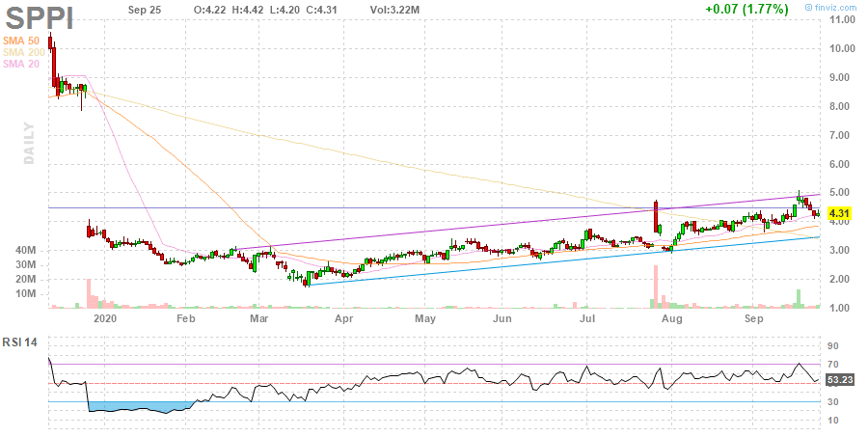The height and width of the screenshot is (437, 868).
Task: Click the late-July gap-up red candlestick
Action: [x=656, y=216]
